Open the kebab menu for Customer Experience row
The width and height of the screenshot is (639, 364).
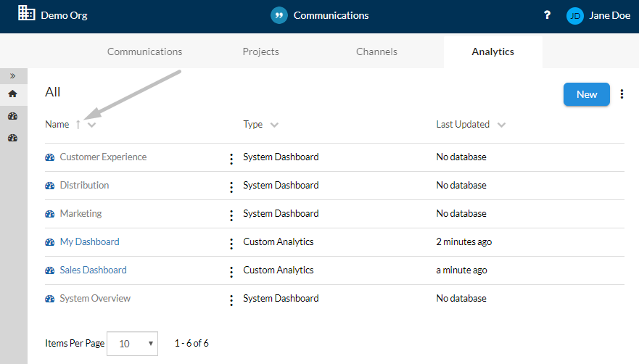tap(231, 159)
